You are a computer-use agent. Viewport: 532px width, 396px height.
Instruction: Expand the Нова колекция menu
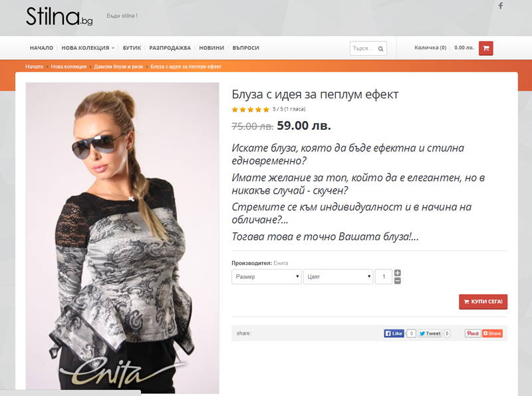coord(88,48)
